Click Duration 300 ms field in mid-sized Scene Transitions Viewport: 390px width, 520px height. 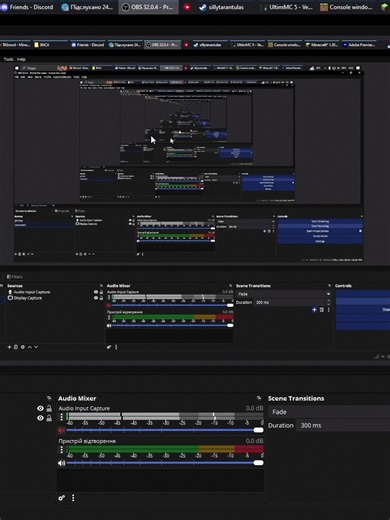pos(292,302)
